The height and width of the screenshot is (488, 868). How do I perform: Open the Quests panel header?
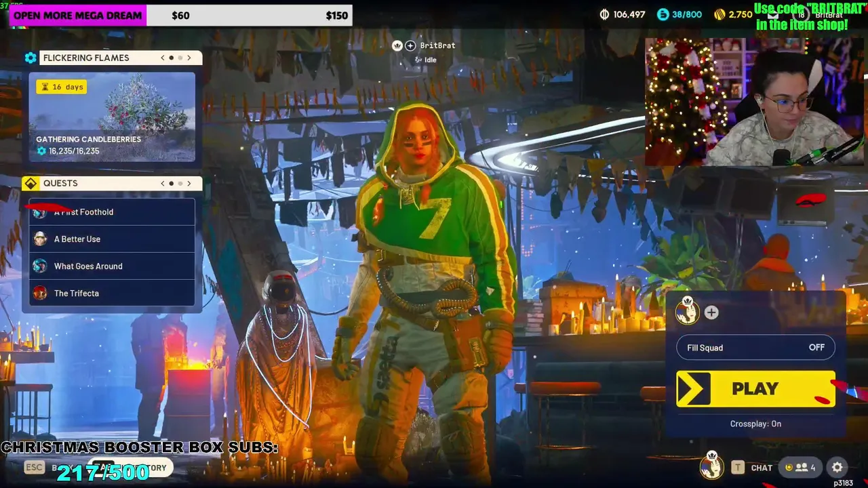coord(112,183)
